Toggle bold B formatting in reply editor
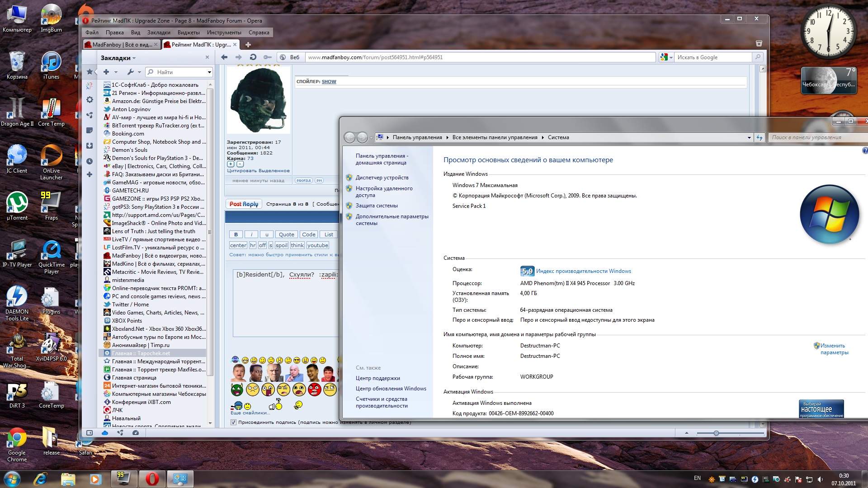The height and width of the screenshot is (488, 868). (x=236, y=235)
